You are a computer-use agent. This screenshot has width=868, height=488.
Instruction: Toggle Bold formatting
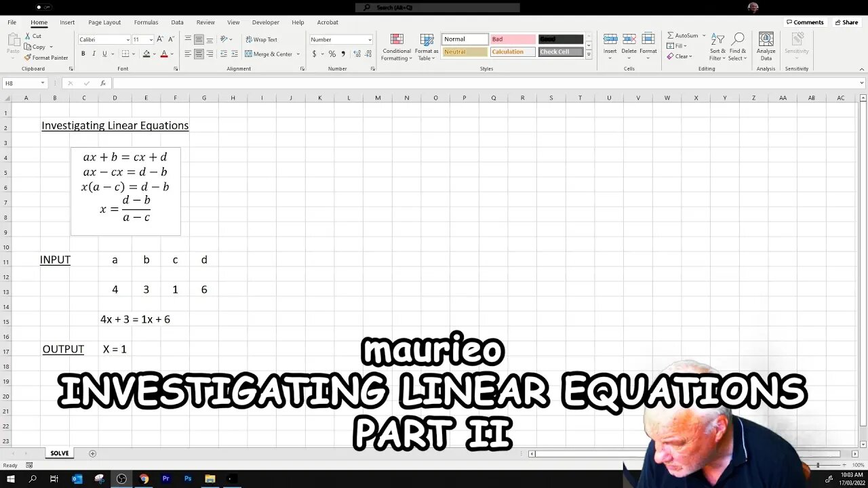pyautogui.click(x=83, y=54)
